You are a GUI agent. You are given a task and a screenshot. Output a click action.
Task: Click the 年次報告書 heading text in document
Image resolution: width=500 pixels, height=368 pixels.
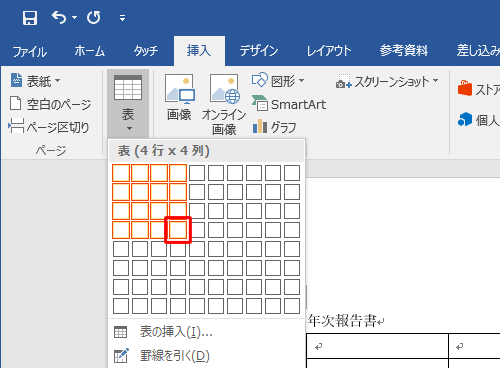point(342,321)
